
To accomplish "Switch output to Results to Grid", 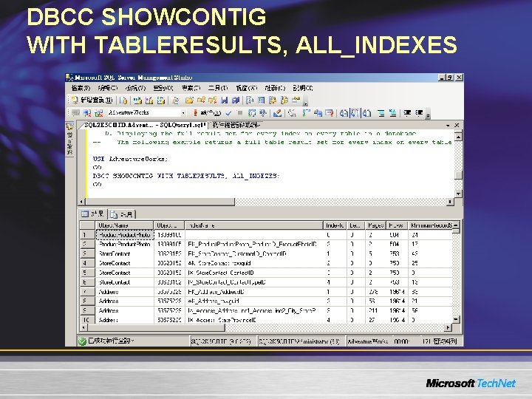I will pos(355,112).
